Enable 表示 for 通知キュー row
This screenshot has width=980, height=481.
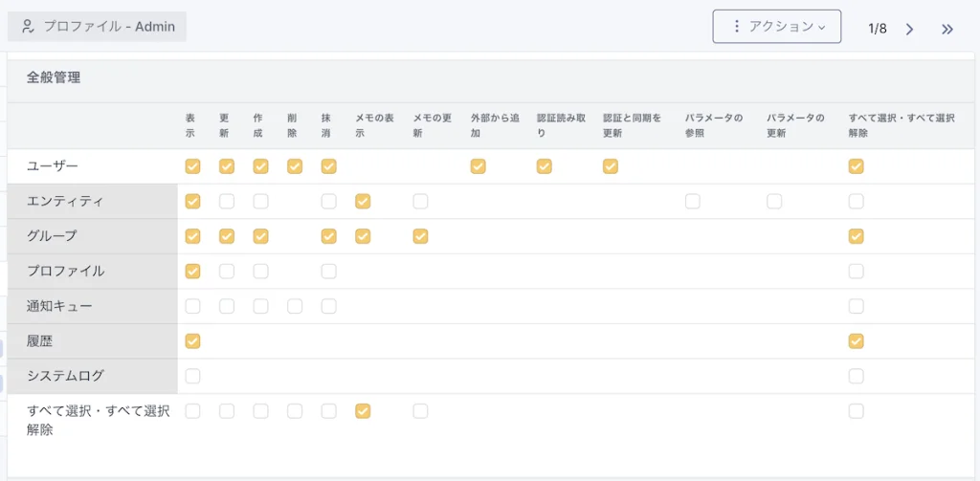(x=193, y=306)
